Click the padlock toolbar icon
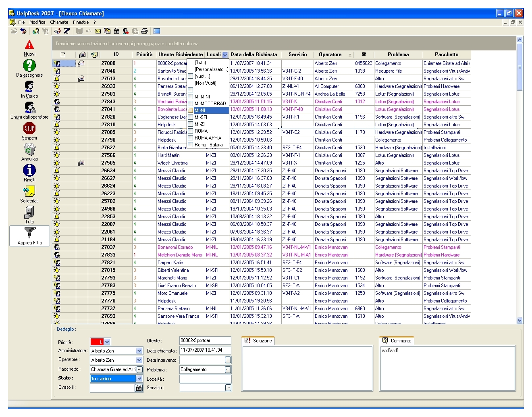 (x=116, y=31)
